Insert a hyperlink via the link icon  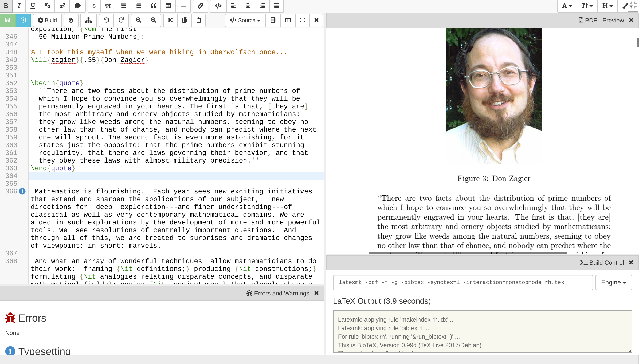point(200,6)
